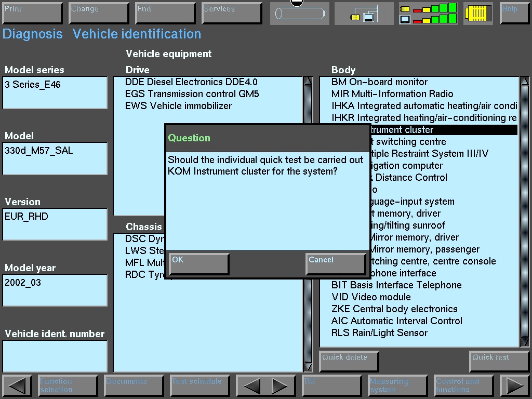Open the network connection diagram icon
This screenshot has height=399, width=532.
coord(364,14)
